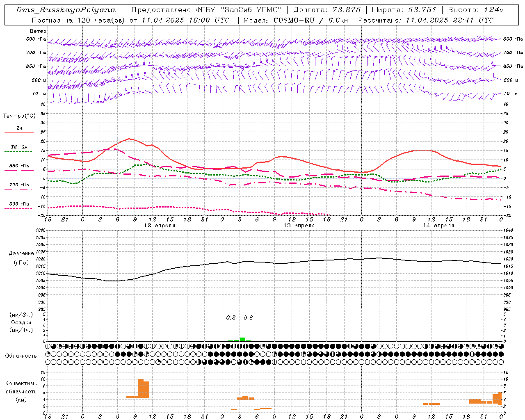Screen dimensions: 525x420
Task: Select the 0.2 precipitation amount
Action: pos(231,318)
